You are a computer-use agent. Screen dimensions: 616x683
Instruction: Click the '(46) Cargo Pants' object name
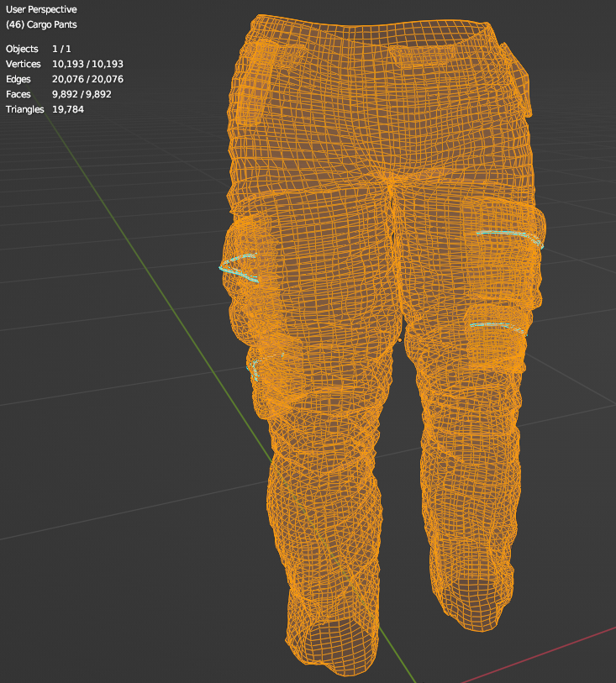pyautogui.click(x=41, y=25)
